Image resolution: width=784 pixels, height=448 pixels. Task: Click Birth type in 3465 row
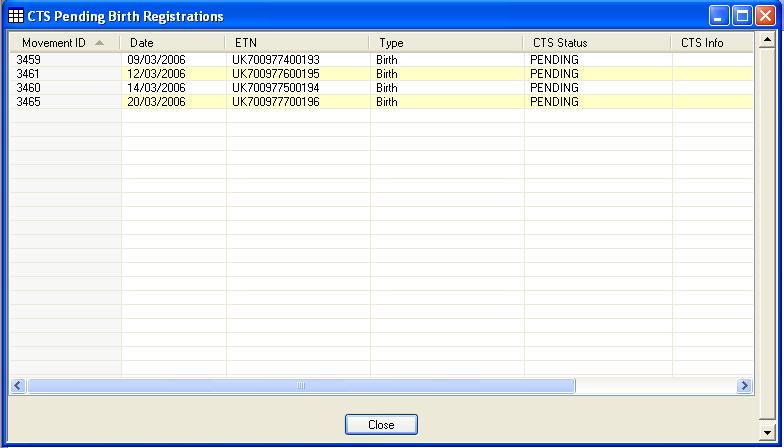click(387, 102)
